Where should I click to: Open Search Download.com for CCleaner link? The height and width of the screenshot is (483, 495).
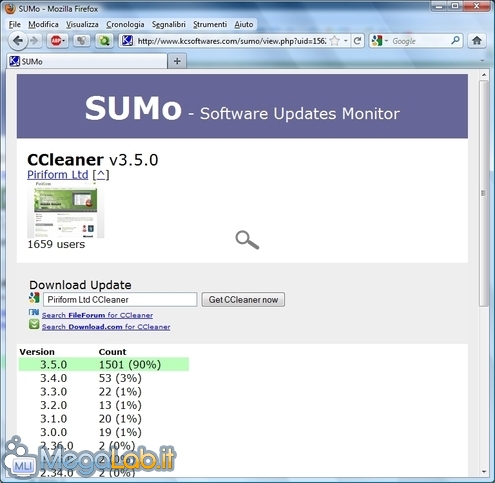coord(106,327)
